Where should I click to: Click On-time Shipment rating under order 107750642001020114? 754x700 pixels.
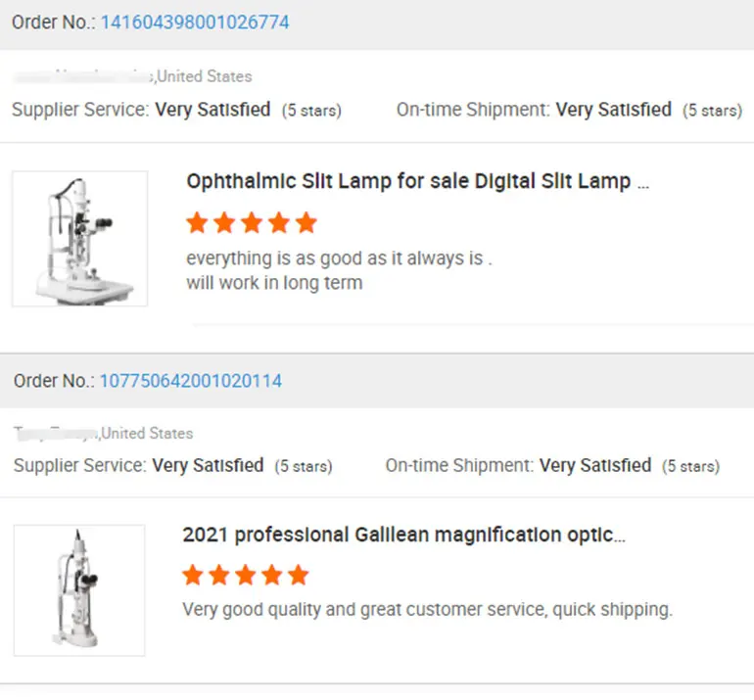click(595, 466)
